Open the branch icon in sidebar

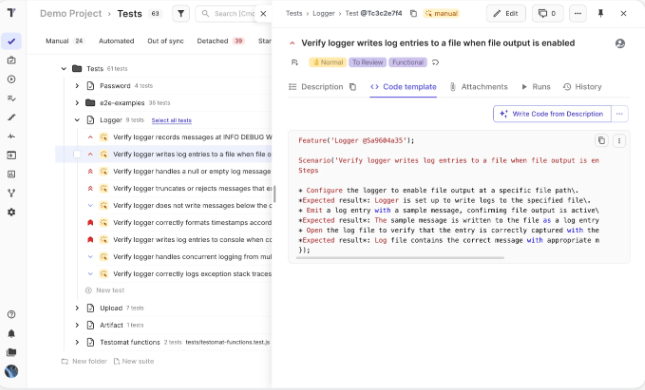[12, 193]
